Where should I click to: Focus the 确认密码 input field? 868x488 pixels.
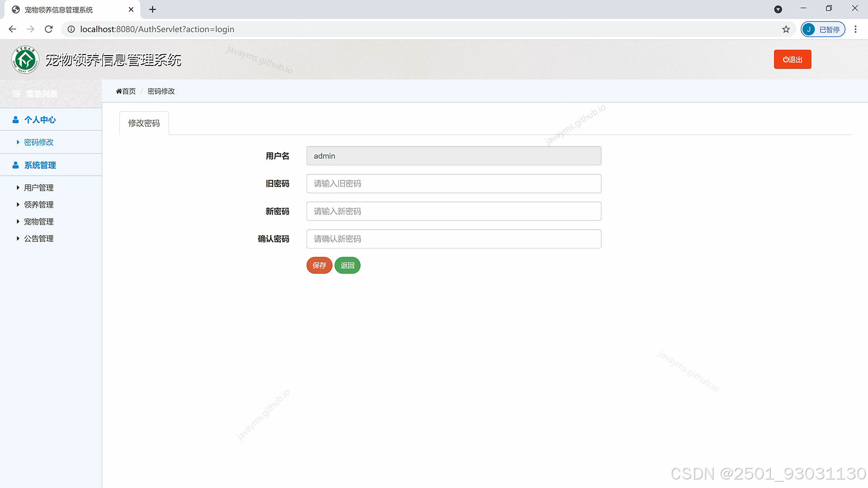click(x=453, y=239)
